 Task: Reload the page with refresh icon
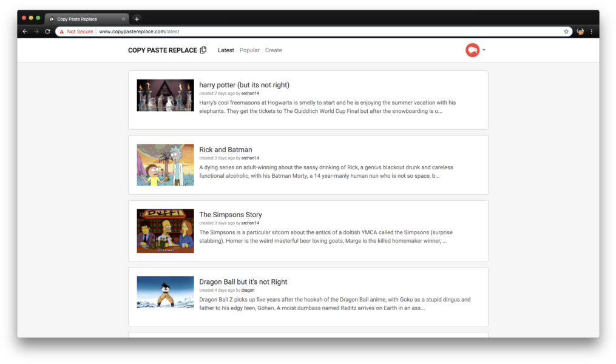point(47,32)
